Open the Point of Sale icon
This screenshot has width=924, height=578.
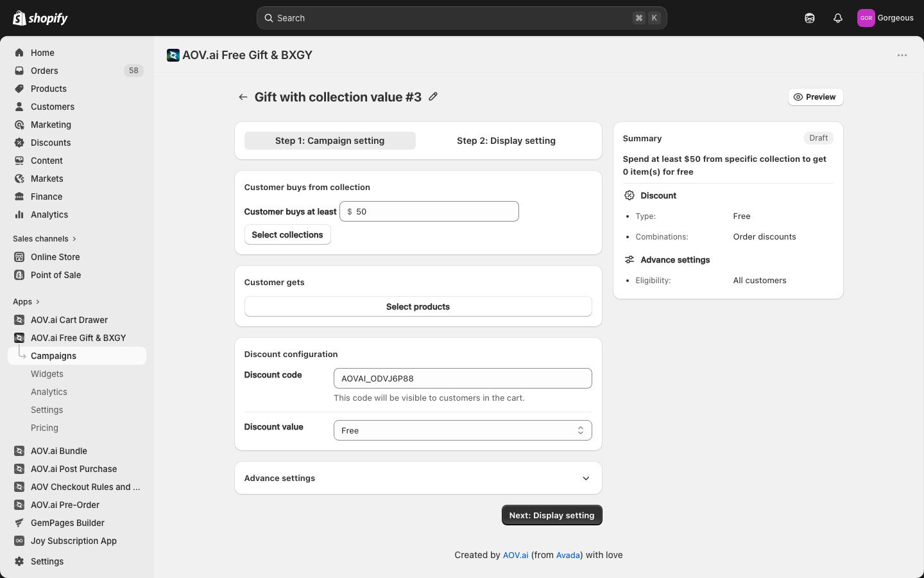pos(19,275)
